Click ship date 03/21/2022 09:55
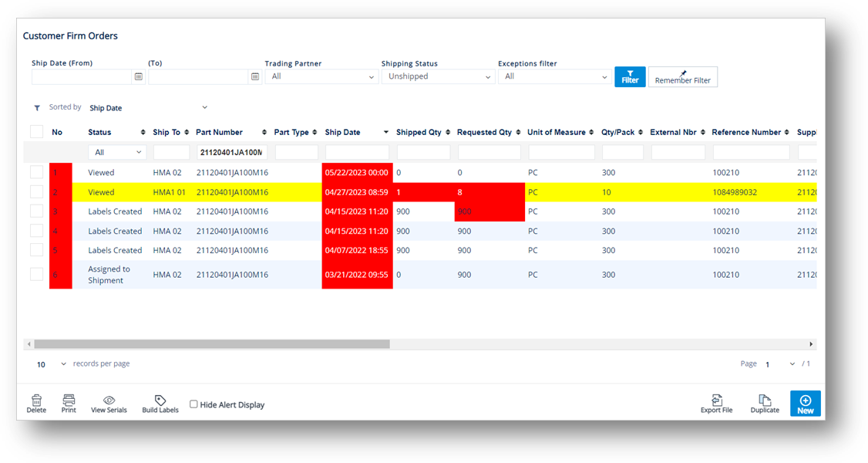Image resolution: width=868 pixels, height=463 pixels. [356, 274]
